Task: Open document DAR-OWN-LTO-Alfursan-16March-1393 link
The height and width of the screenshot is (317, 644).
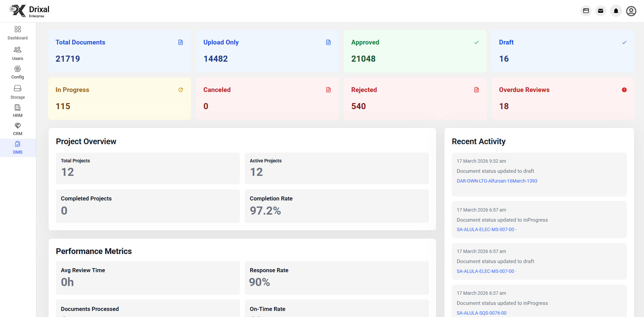Action: tap(497, 181)
